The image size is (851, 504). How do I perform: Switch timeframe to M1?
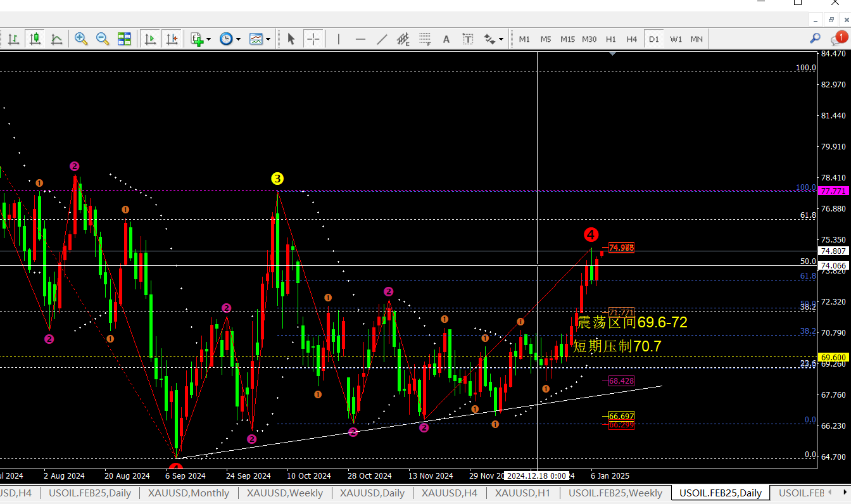point(524,39)
